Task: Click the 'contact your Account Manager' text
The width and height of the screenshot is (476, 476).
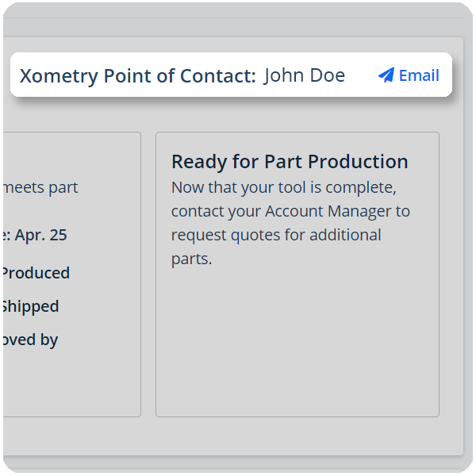Action: click(290, 212)
